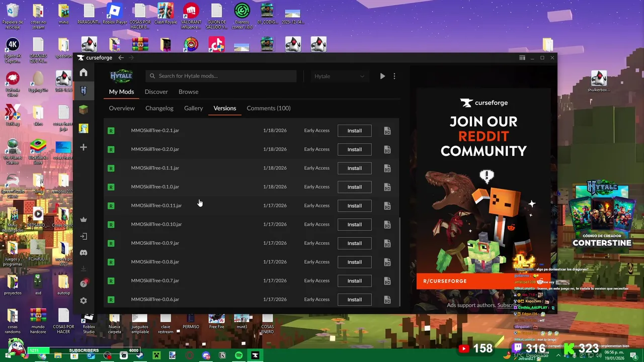Click the layout toggle icon in title bar
The image size is (644, 362).
point(522,58)
